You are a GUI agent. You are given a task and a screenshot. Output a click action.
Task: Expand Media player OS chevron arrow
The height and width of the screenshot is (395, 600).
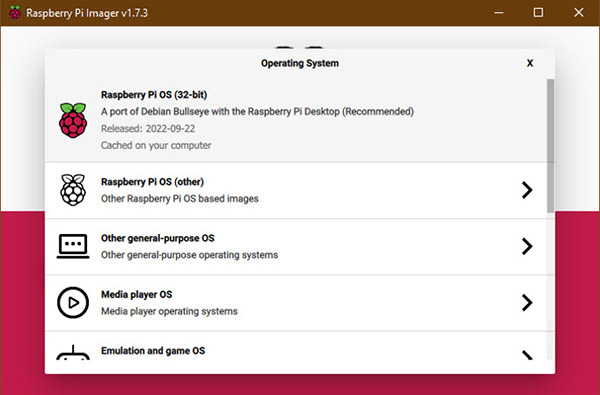(527, 302)
